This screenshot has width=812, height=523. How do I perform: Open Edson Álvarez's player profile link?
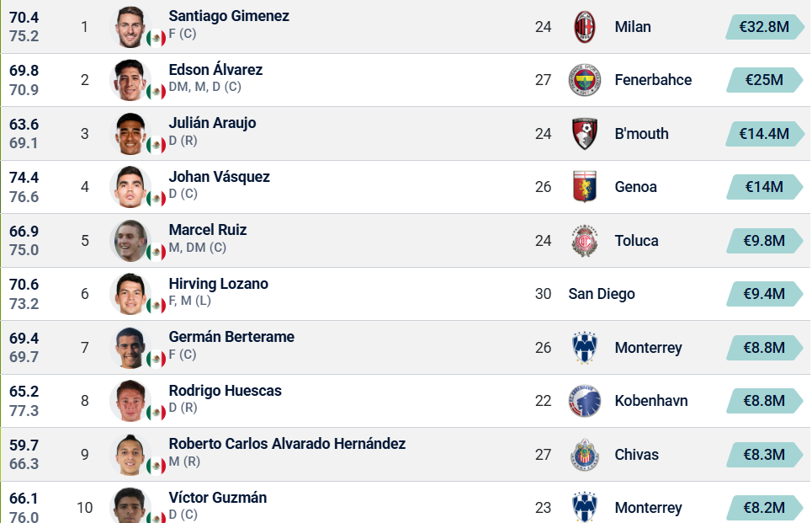[215, 70]
